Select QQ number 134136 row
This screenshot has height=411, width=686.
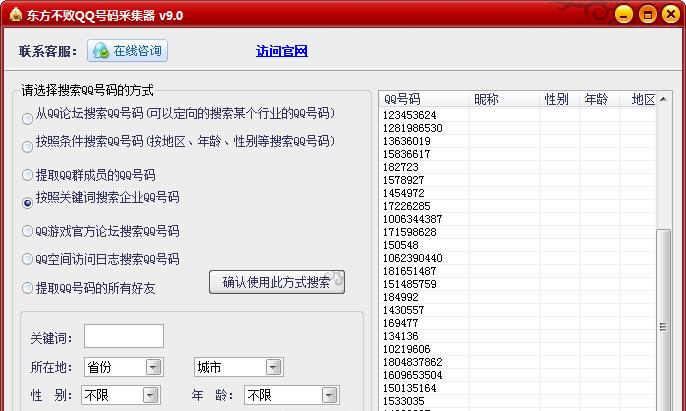(518, 336)
